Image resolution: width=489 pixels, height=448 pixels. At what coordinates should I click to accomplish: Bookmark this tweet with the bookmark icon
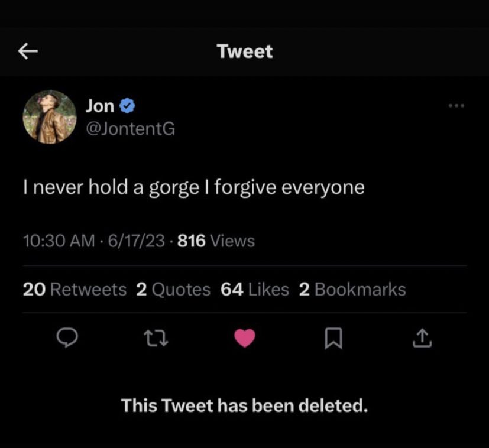(x=333, y=338)
